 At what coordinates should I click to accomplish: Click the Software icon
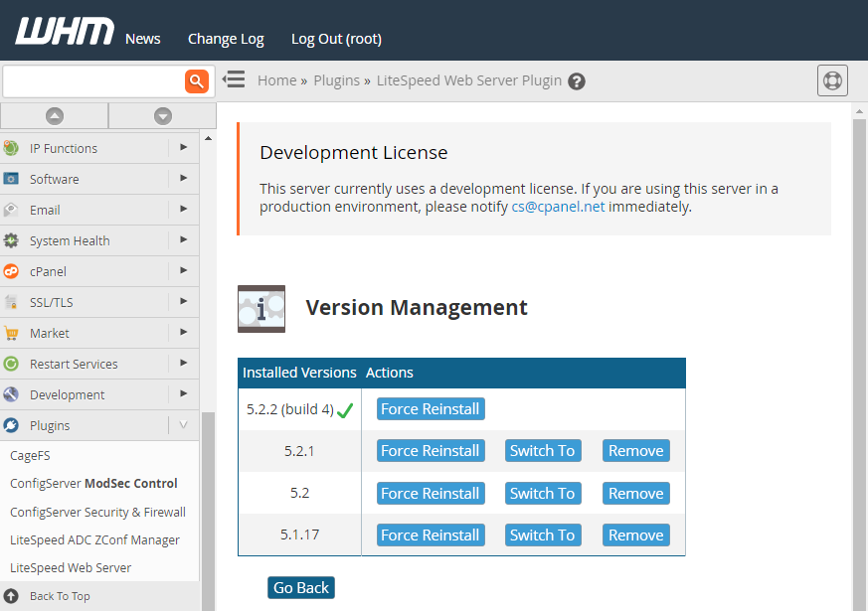pyautogui.click(x=11, y=179)
